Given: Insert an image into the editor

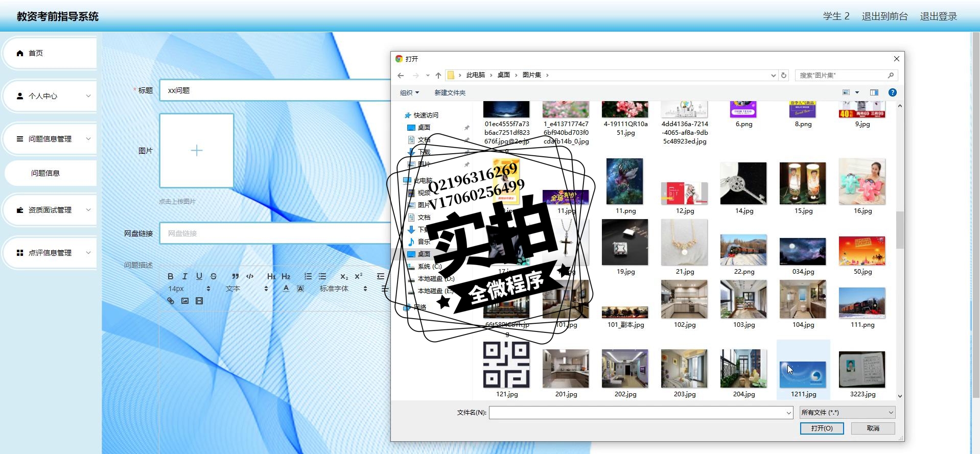Looking at the screenshot, I should tap(185, 301).
